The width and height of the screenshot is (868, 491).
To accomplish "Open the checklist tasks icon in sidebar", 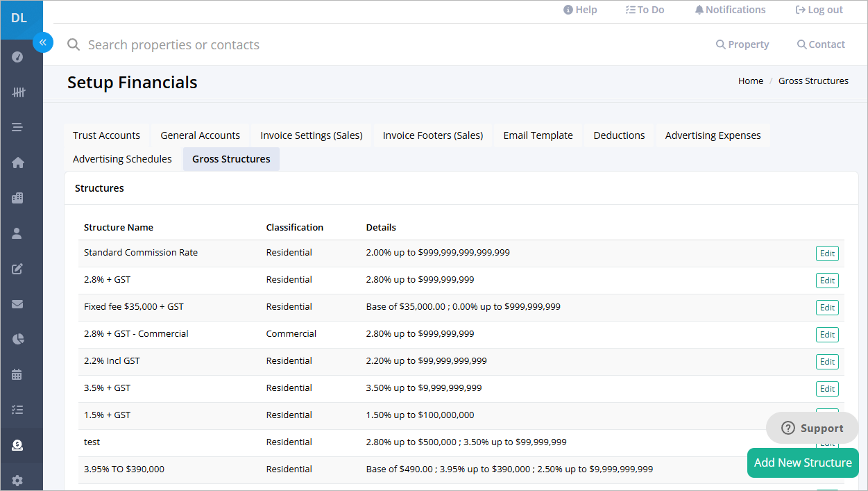I will 18,410.
